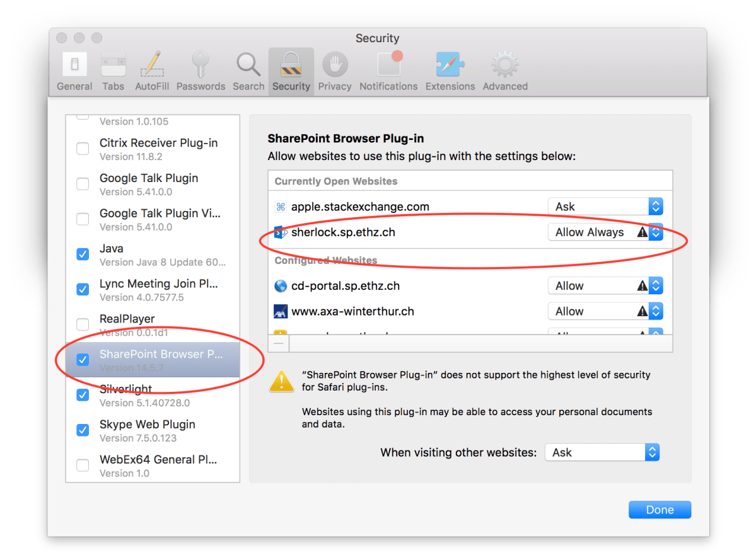756x555 pixels.
Task: Click the apple.stackexchange.com site icon
Action: pyautogui.click(x=280, y=207)
